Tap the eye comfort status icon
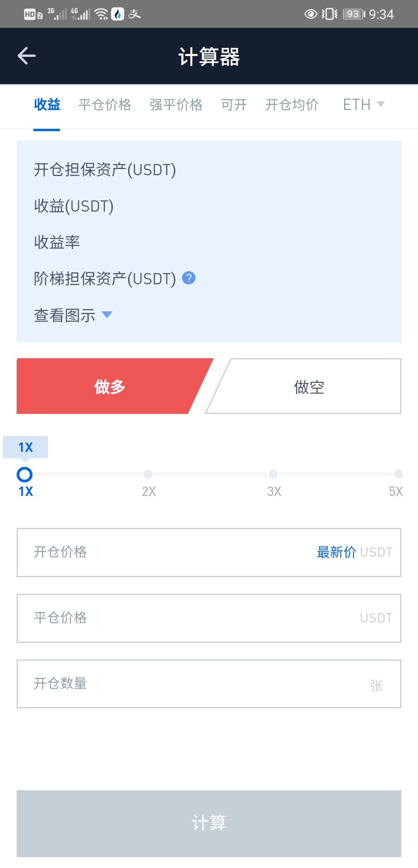Viewport: 418px width, 868px height. tap(310, 14)
